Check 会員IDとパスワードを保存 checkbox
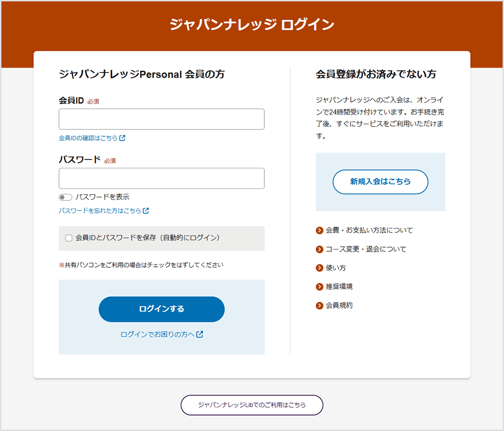The height and width of the screenshot is (431, 504). 69,238
